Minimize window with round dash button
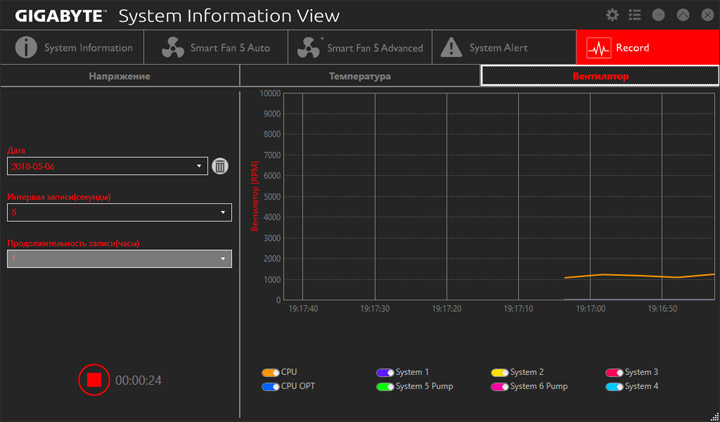Image resolution: width=720 pixels, height=422 pixels. pos(658,15)
